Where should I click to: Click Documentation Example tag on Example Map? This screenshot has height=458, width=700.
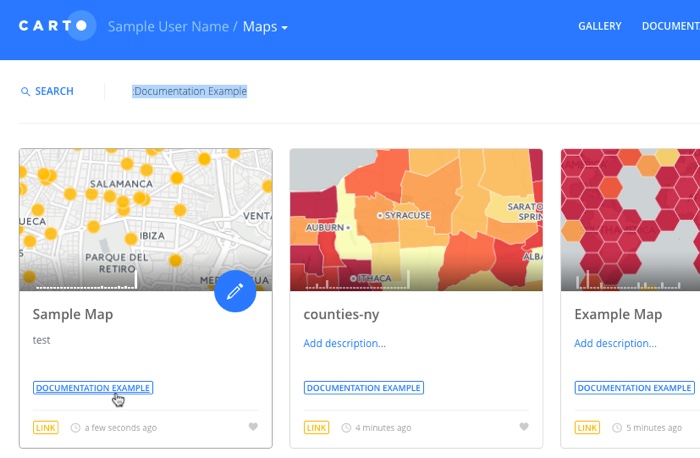(634, 388)
